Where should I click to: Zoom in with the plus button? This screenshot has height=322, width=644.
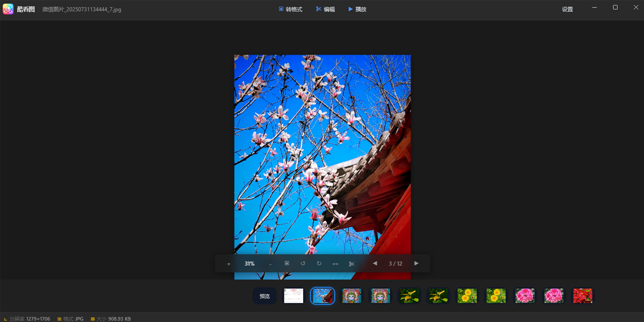229,264
